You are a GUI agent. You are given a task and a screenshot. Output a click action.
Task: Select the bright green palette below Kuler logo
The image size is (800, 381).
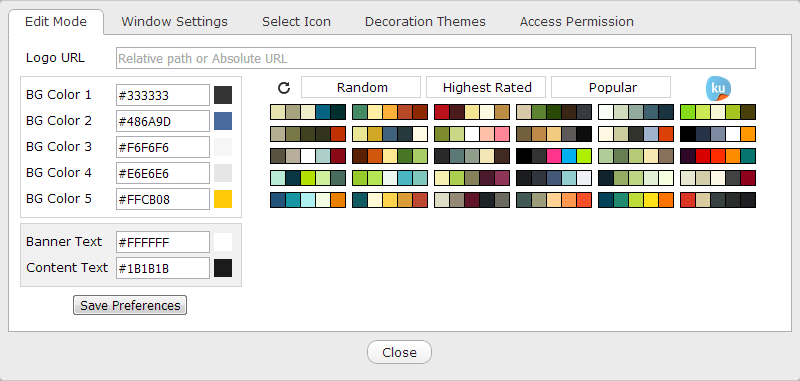pos(718,112)
